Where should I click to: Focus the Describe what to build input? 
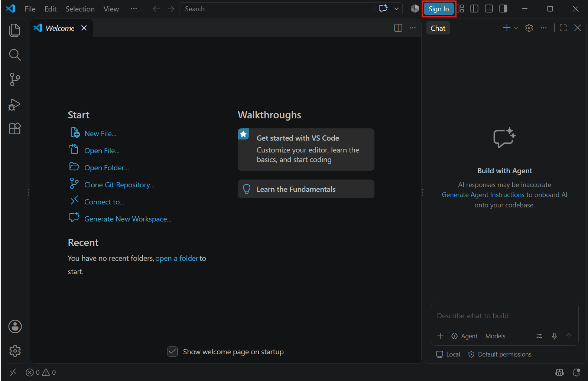[504, 316]
